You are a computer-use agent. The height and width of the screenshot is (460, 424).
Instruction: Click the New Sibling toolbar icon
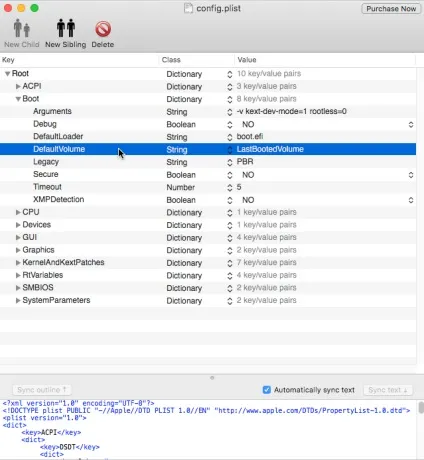click(x=66, y=28)
